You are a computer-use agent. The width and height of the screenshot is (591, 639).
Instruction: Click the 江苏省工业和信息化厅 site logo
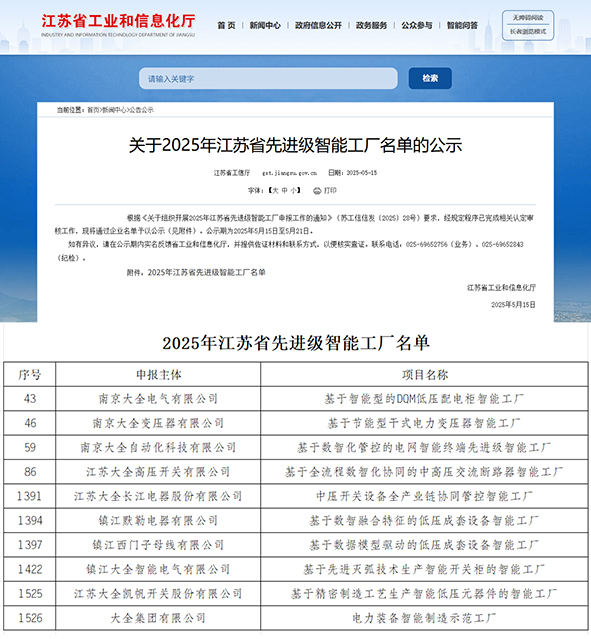[x=118, y=24]
